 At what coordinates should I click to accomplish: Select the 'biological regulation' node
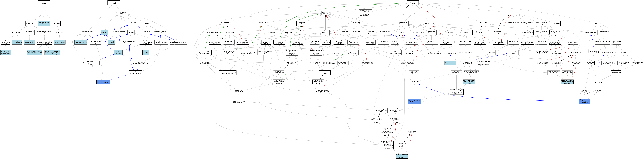413,13
